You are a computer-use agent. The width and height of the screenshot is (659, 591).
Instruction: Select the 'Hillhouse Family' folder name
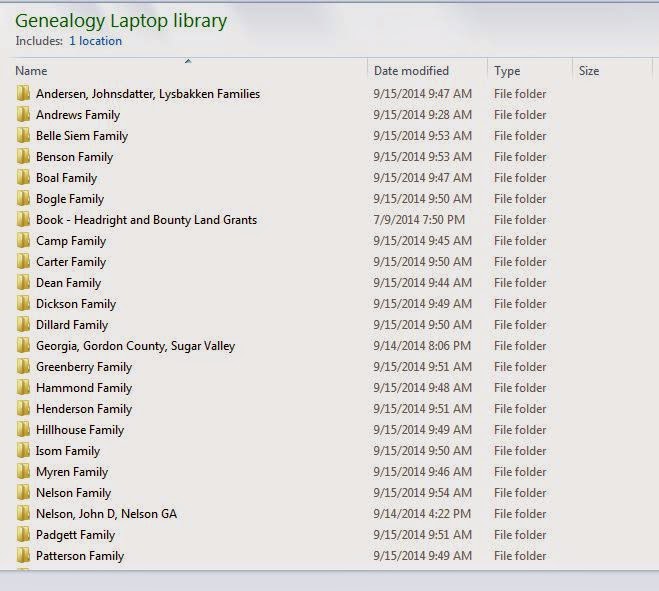pos(80,430)
